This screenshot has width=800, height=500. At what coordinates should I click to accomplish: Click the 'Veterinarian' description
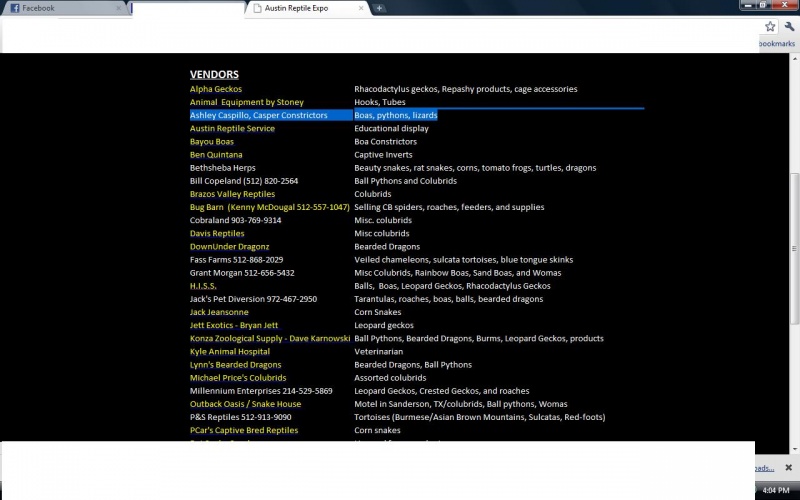(x=379, y=352)
